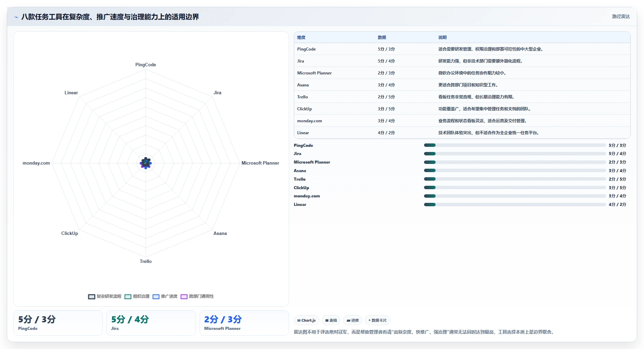The width and height of the screenshot is (644, 349).
Task: Click the 2分 / 5分 score in Trello table row
Action: coord(386,97)
